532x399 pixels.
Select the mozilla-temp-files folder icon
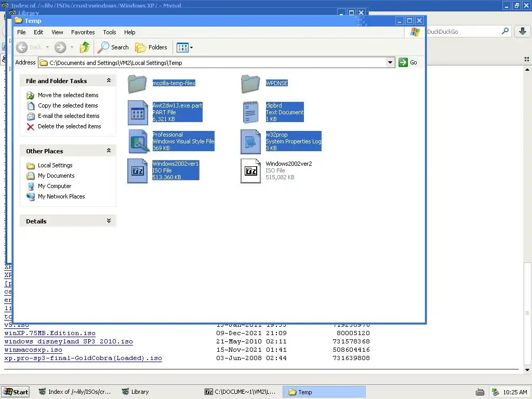pos(137,84)
